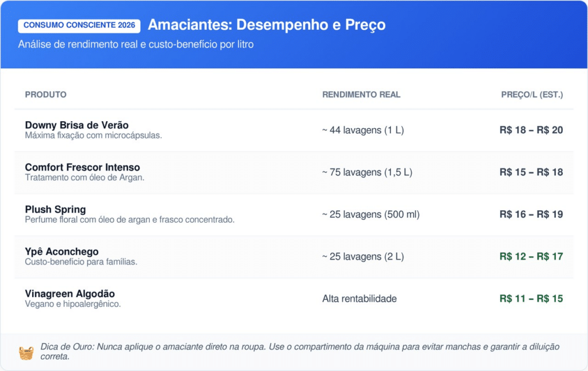Select the Vinagreen Algodão product name
Image resolution: width=588 pixels, height=371 pixels.
click(70, 294)
